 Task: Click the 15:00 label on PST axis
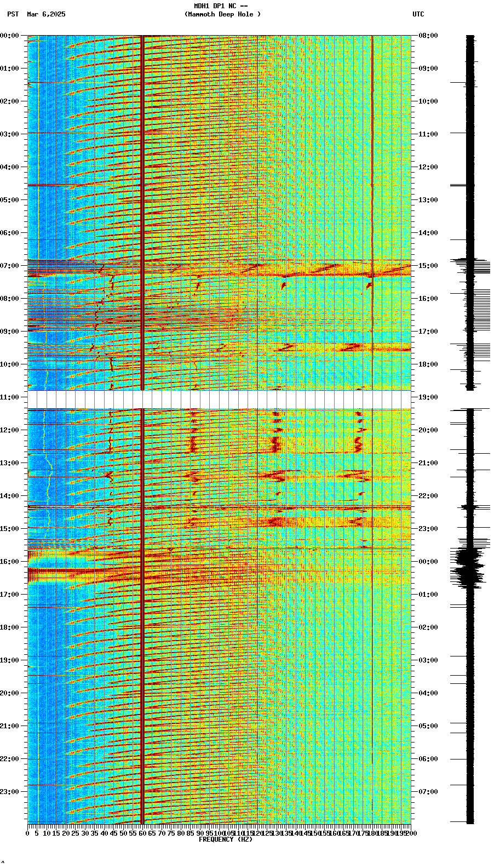click(9, 529)
